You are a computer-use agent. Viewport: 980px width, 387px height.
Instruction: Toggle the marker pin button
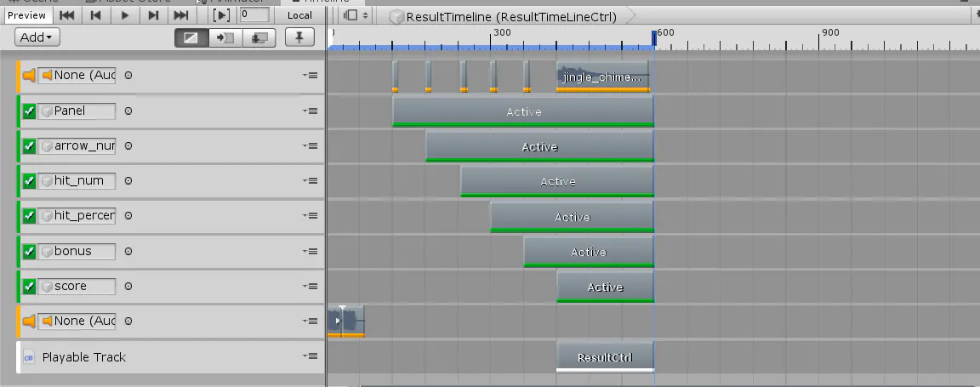(x=299, y=37)
